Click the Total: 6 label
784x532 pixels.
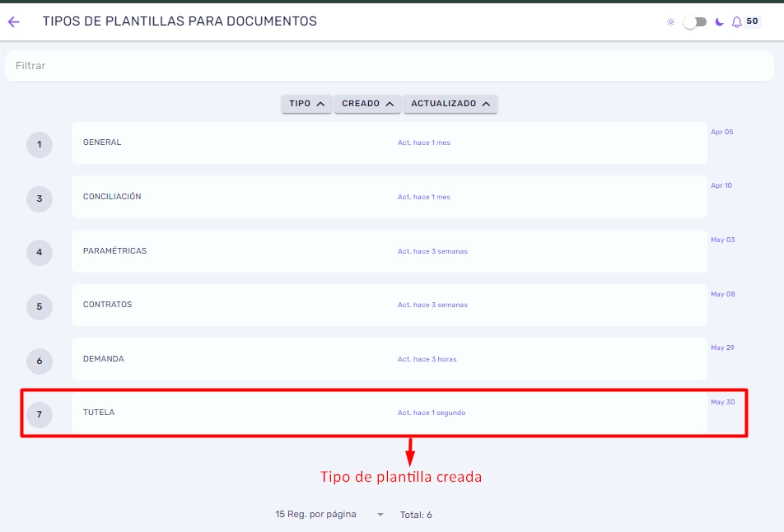pyautogui.click(x=416, y=515)
